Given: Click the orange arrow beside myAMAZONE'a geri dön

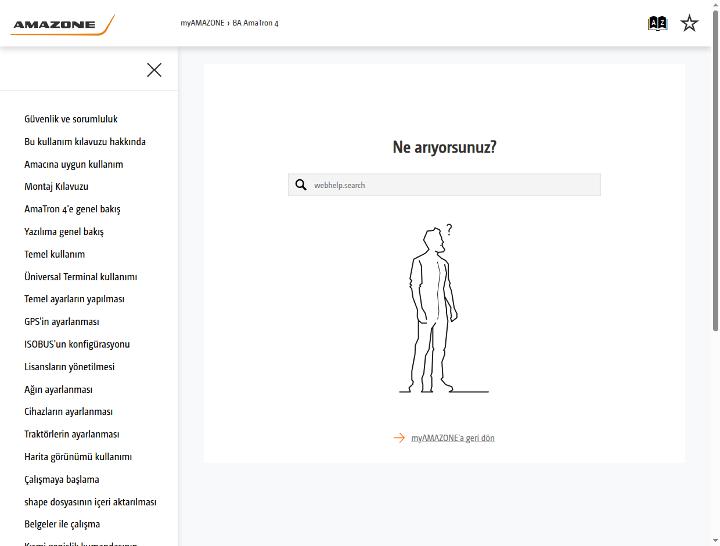Looking at the screenshot, I should point(399,438).
